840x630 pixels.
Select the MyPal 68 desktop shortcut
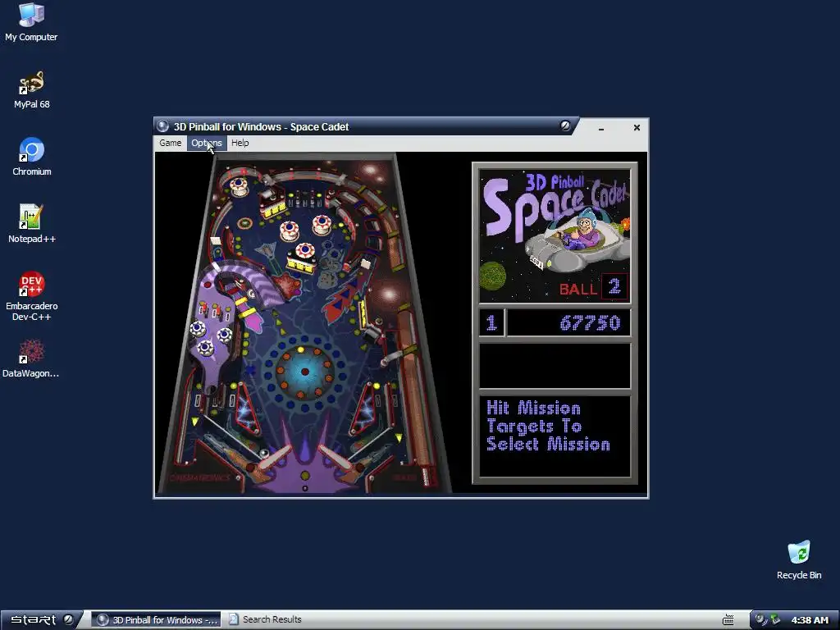pos(32,90)
